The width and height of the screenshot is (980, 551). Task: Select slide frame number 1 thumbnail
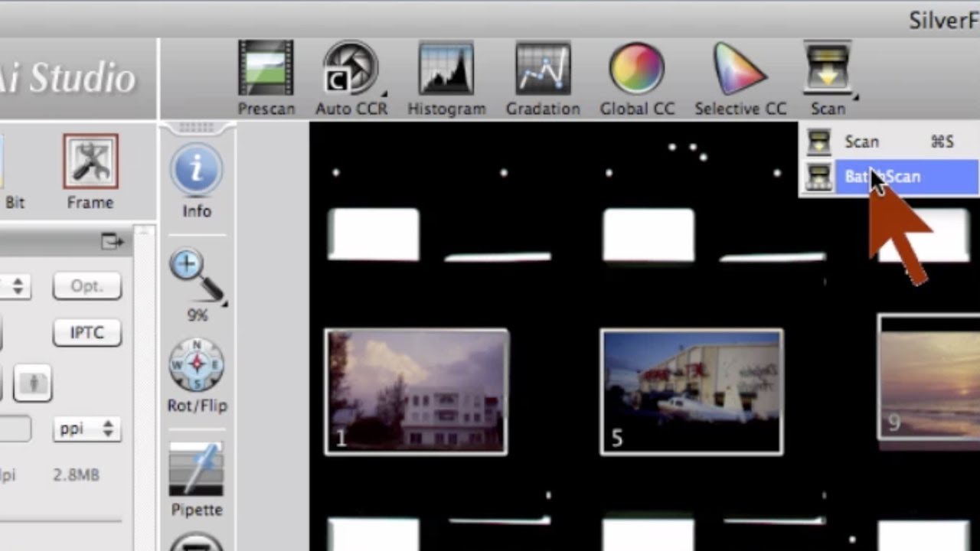pos(416,392)
